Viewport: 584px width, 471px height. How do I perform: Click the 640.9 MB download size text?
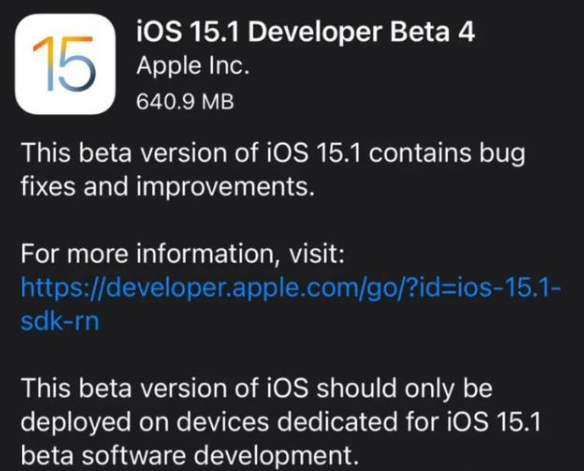pyautogui.click(x=185, y=101)
